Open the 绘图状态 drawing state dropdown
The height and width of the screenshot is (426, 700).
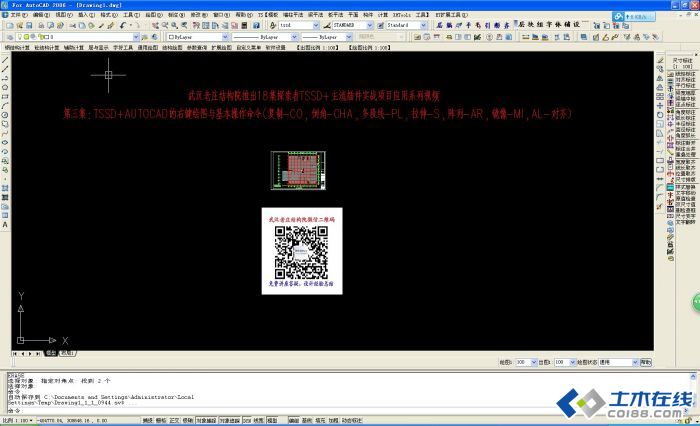(635, 362)
